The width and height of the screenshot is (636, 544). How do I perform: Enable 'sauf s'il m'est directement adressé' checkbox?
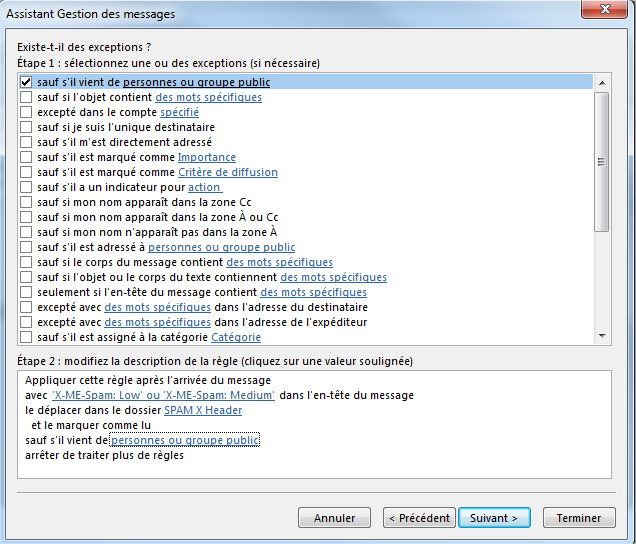[x=26, y=143]
